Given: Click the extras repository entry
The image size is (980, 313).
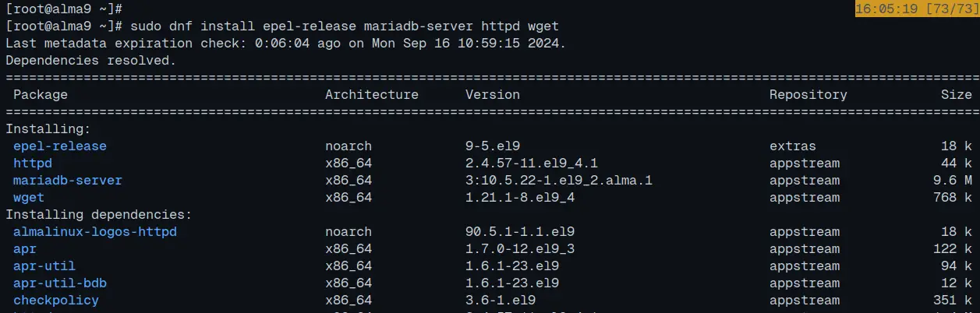Looking at the screenshot, I should [x=792, y=146].
